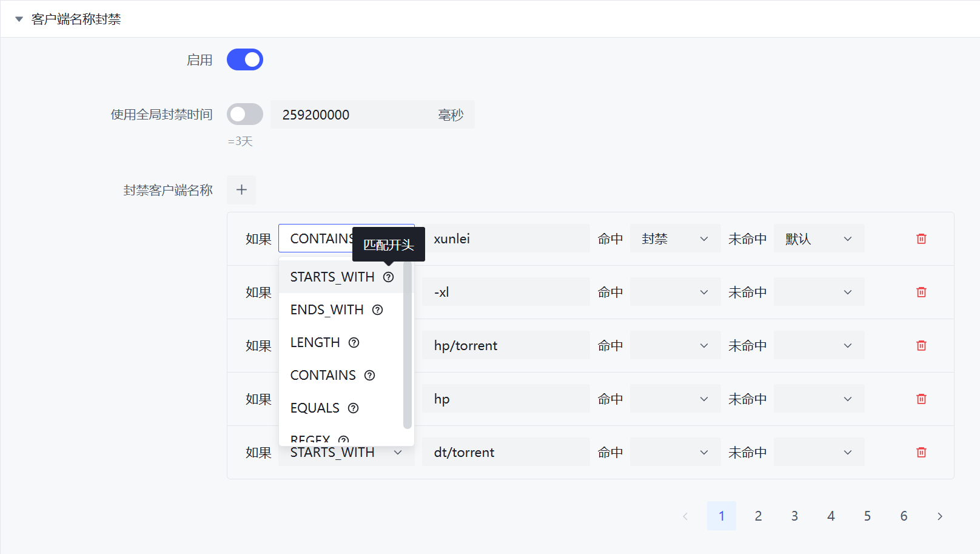Image resolution: width=980 pixels, height=554 pixels.
Task: Delete the -xl rule row
Action: pos(921,292)
